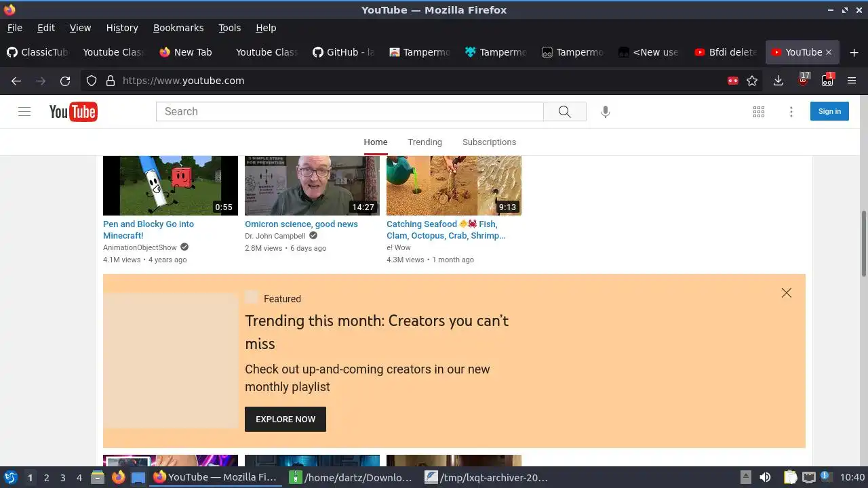The height and width of the screenshot is (488, 868).
Task: Click the page vertical scrollbar thumb
Action: point(864,243)
